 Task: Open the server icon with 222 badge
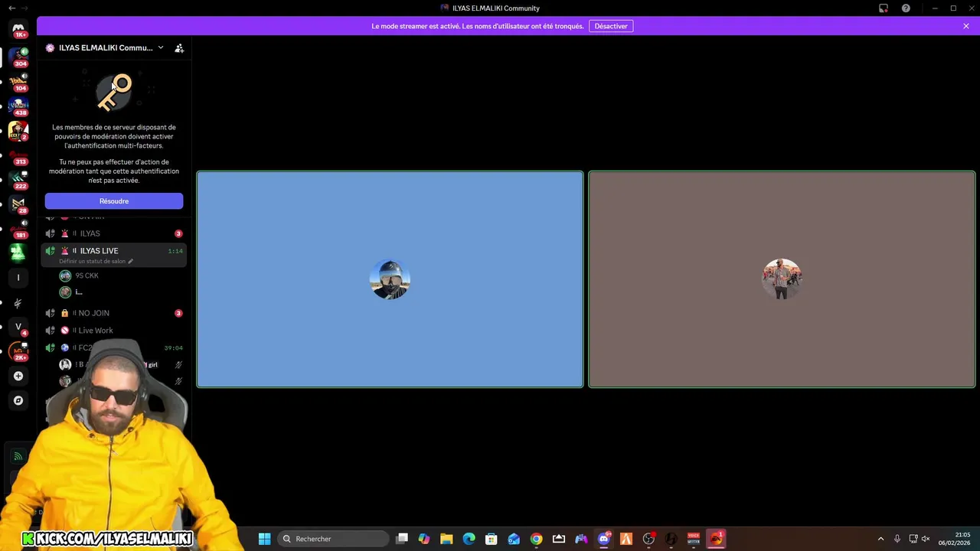pos(18,179)
